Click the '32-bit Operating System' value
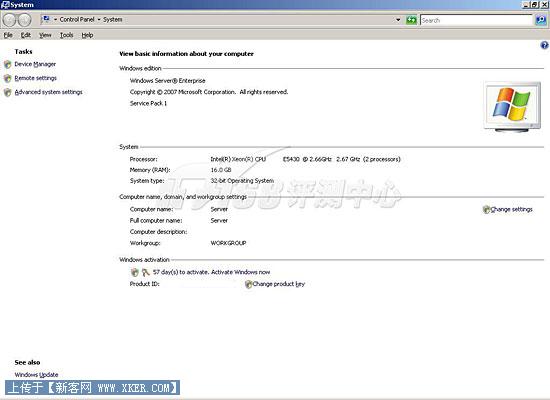Viewport: 550px width, 400px height. click(242, 181)
